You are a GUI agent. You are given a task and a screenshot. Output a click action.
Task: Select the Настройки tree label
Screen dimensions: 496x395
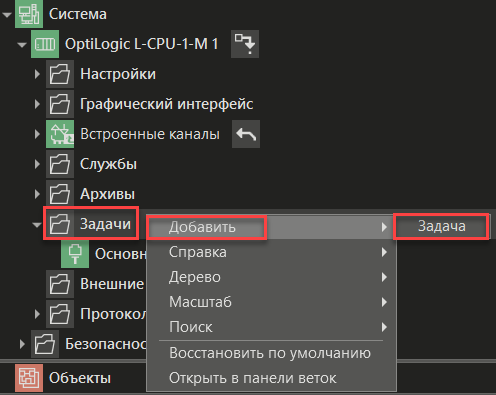pos(118,74)
